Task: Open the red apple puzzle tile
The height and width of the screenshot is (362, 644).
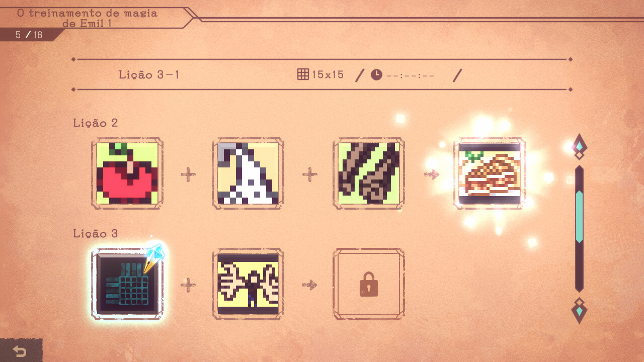Action: click(x=127, y=173)
